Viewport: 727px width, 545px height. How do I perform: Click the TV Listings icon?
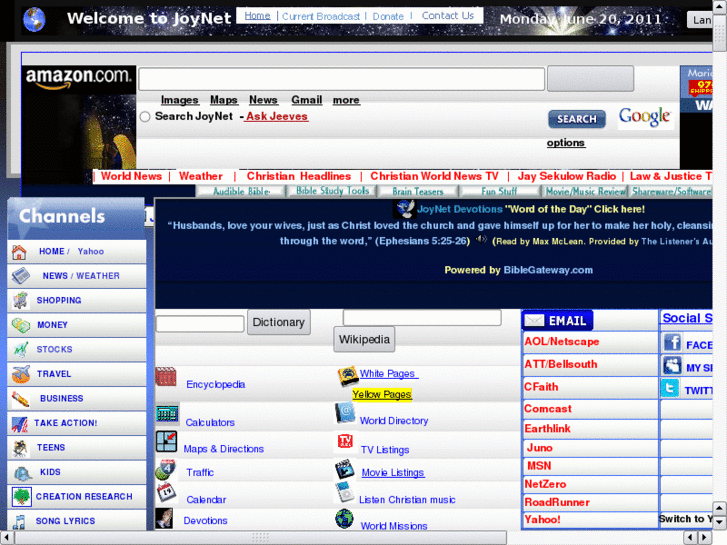[345, 441]
